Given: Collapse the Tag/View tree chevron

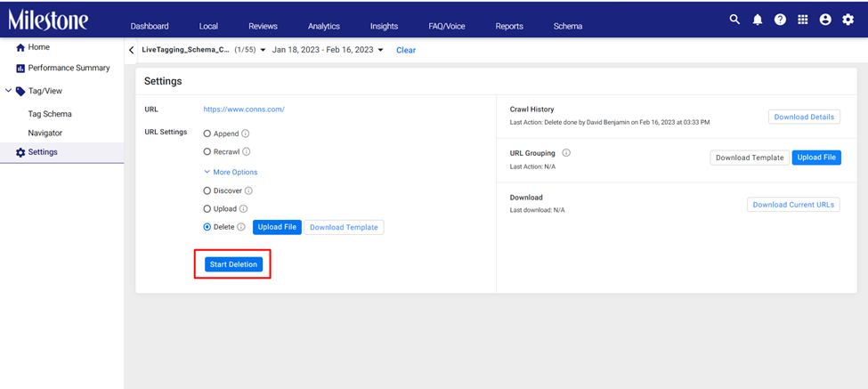Looking at the screenshot, I should pyautogui.click(x=8, y=91).
